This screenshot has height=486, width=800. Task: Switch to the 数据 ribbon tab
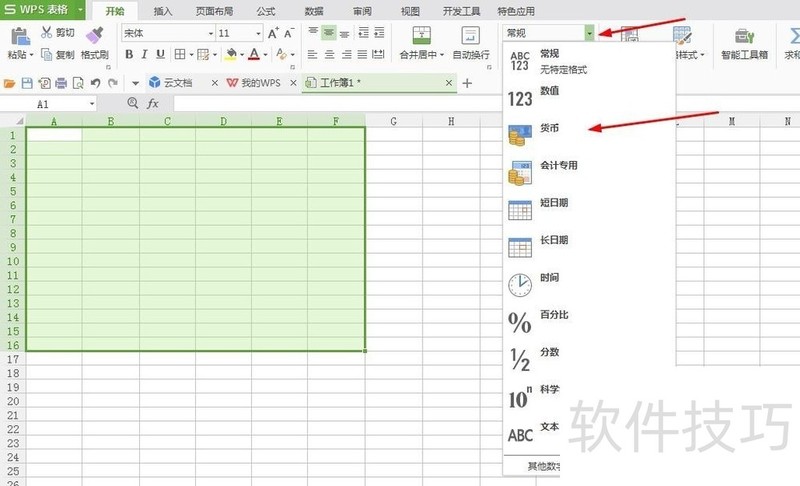coord(314,11)
